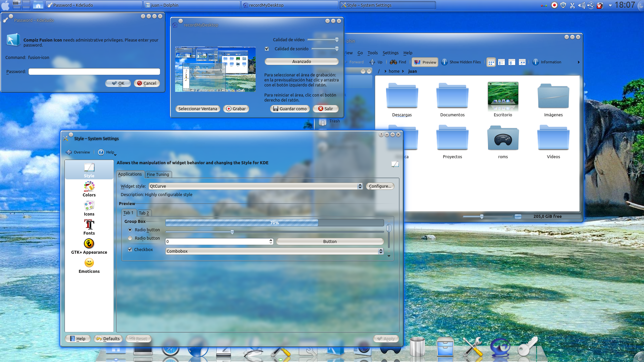Adjust the Dolphin zoom slider
644x362 pixels.
coord(488,217)
